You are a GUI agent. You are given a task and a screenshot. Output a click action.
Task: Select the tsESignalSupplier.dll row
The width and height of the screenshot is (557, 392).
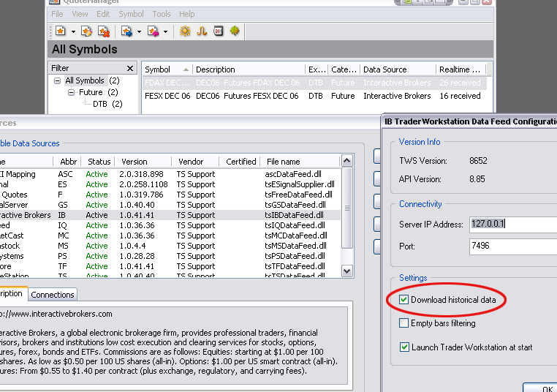pyautogui.click(x=170, y=184)
